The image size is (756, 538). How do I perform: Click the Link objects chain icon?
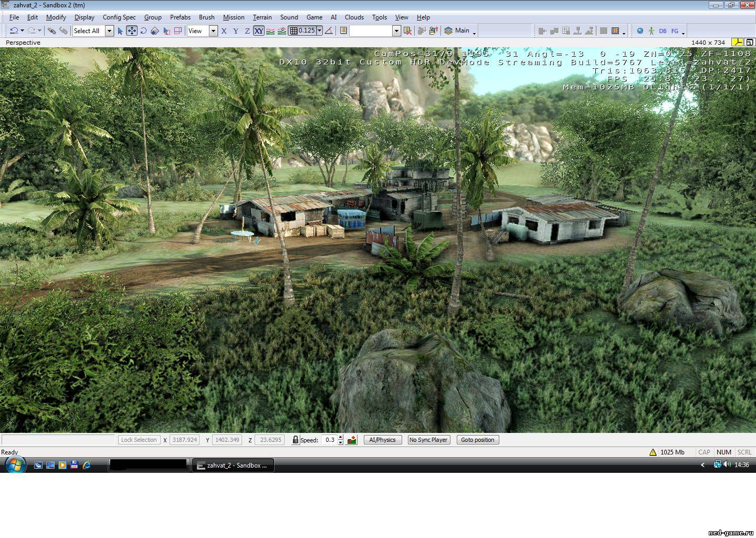(51, 31)
